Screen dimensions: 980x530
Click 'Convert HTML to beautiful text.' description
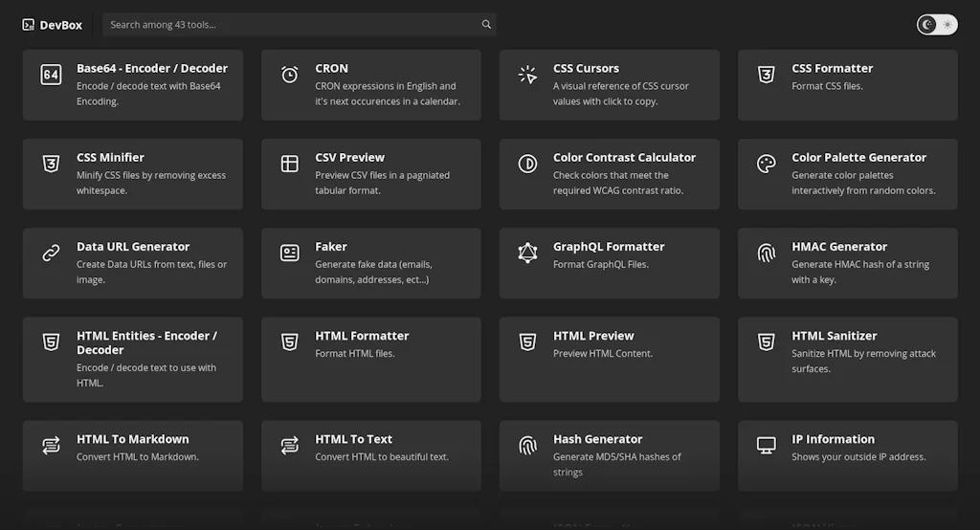381,457
